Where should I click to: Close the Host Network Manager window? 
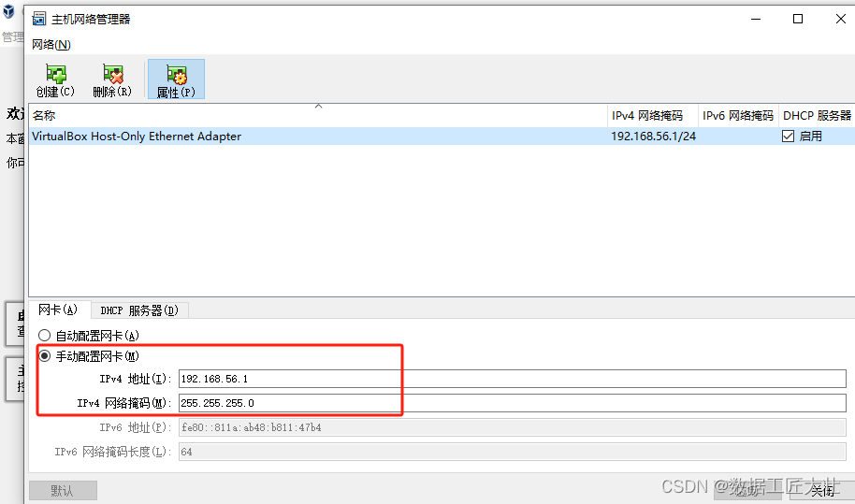[840, 19]
